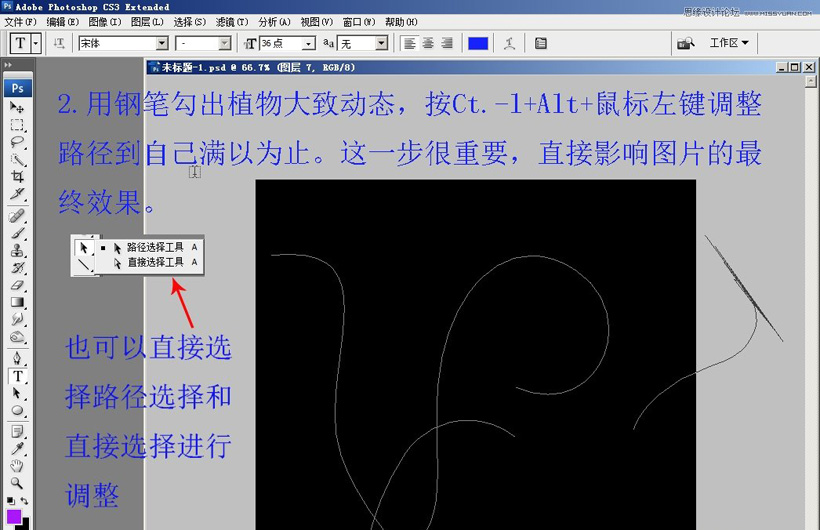Select the Magic Wand selection tool
Viewport: 820px width, 530px height.
(17, 159)
